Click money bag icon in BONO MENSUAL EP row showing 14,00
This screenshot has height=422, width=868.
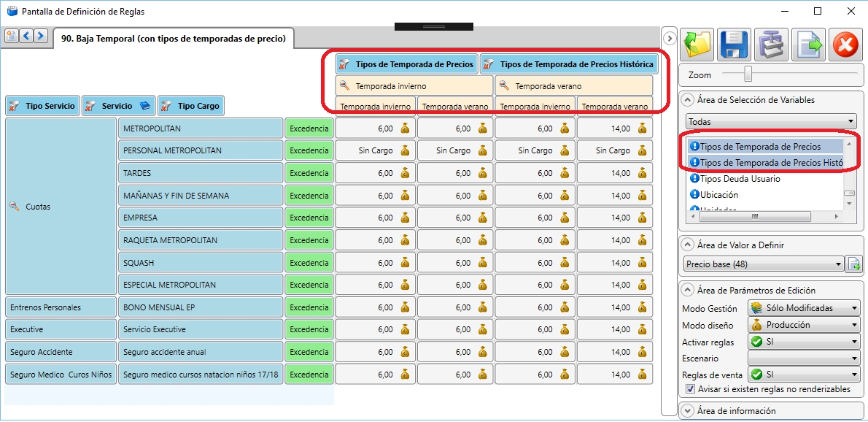pyautogui.click(x=642, y=307)
